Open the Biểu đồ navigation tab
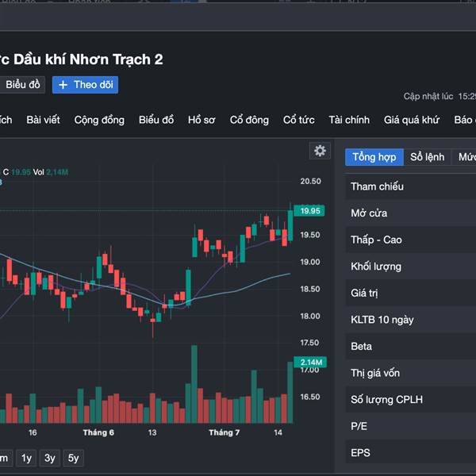This screenshot has width=476, height=476. (x=156, y=120)
